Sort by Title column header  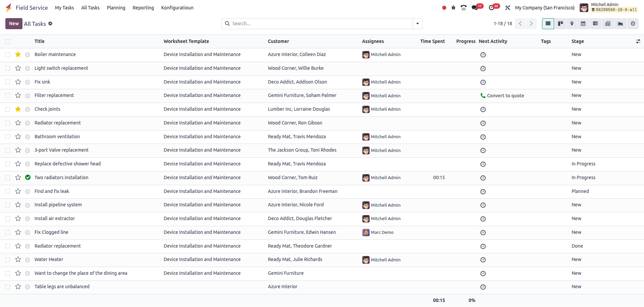40,41
